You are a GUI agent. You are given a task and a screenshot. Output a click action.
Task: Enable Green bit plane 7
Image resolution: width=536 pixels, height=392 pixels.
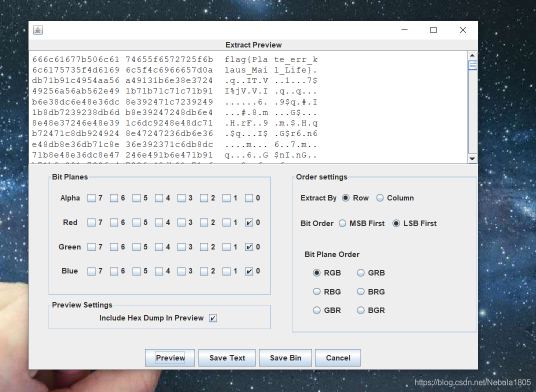pos(91,247)
